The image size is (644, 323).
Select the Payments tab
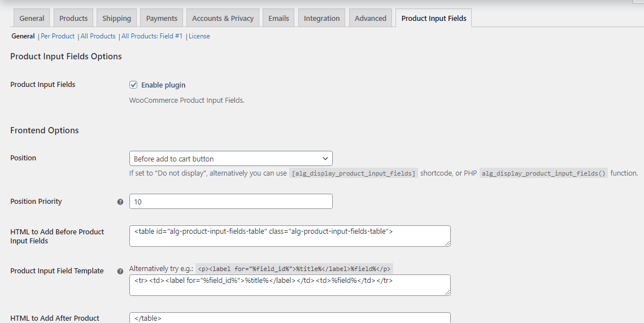(x=162, y=18)
